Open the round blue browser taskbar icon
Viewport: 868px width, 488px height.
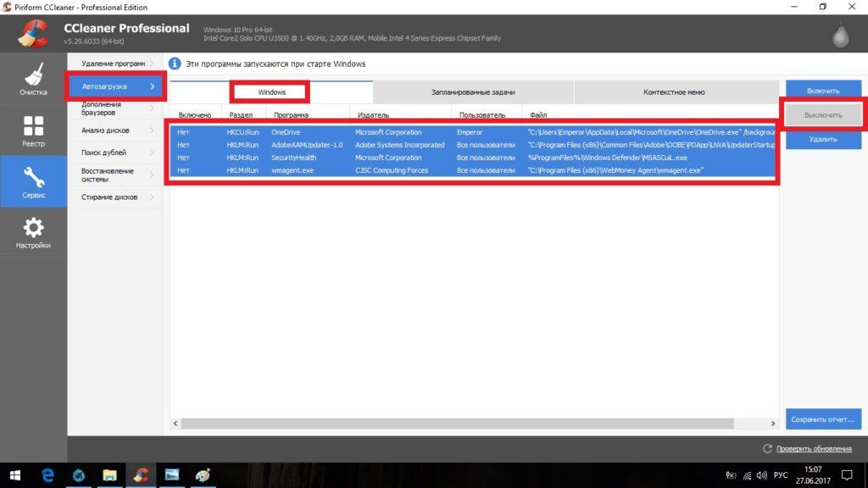(x=79, y=475)
